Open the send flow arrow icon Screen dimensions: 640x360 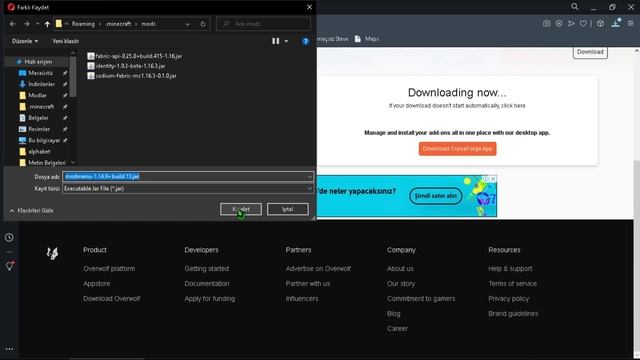(571, 24)
